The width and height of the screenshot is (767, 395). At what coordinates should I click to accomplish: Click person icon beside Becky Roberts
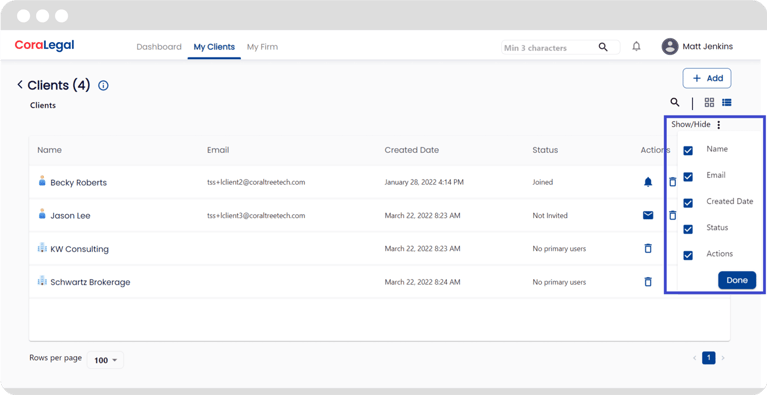pyautogui.click(x=42, y=181)
